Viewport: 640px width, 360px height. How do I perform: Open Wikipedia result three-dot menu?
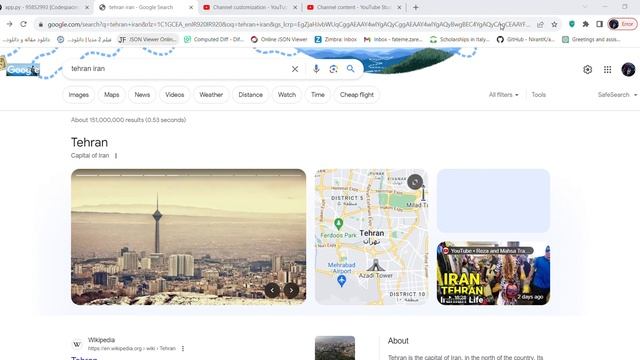point(183,348)
